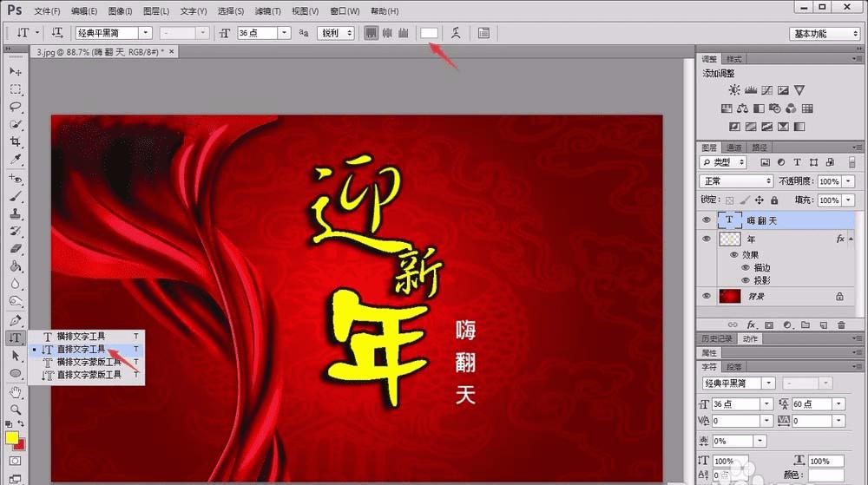The height and width of the screenshot is (485, 868).
Task: Select the Rectangular Marquee tool
Action: (x=15, y=89)
